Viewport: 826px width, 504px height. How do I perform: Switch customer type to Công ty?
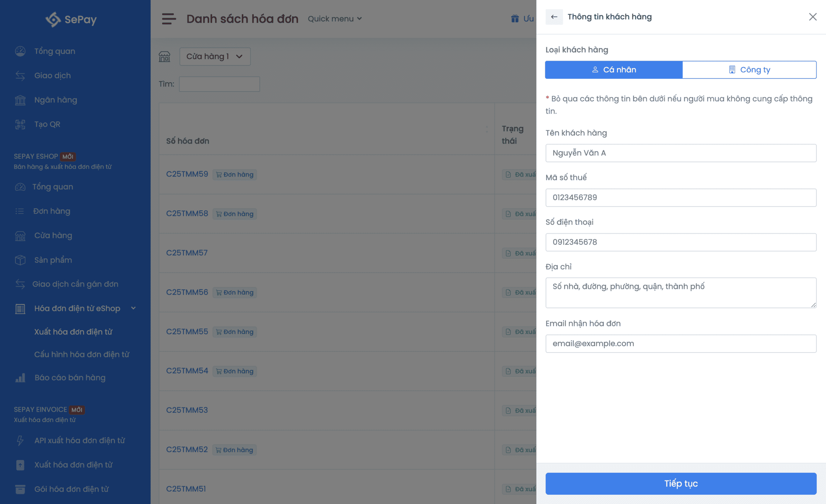point(749,70)
